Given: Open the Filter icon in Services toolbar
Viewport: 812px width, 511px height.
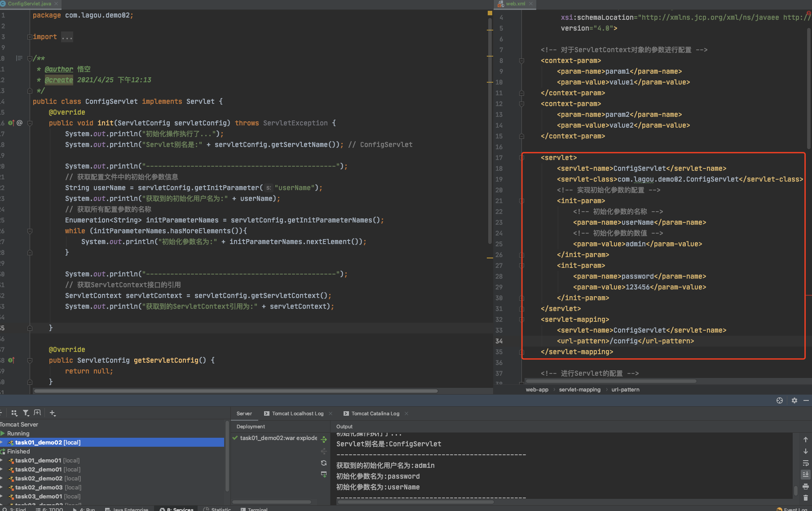Looking at the screenshot, I should (x=26, y=413).
